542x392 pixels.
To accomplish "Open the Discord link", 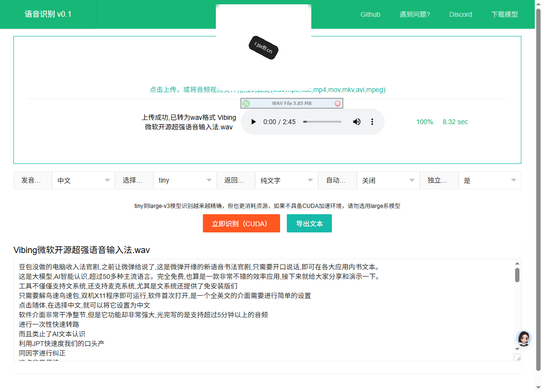I will (x=460, y=14).
